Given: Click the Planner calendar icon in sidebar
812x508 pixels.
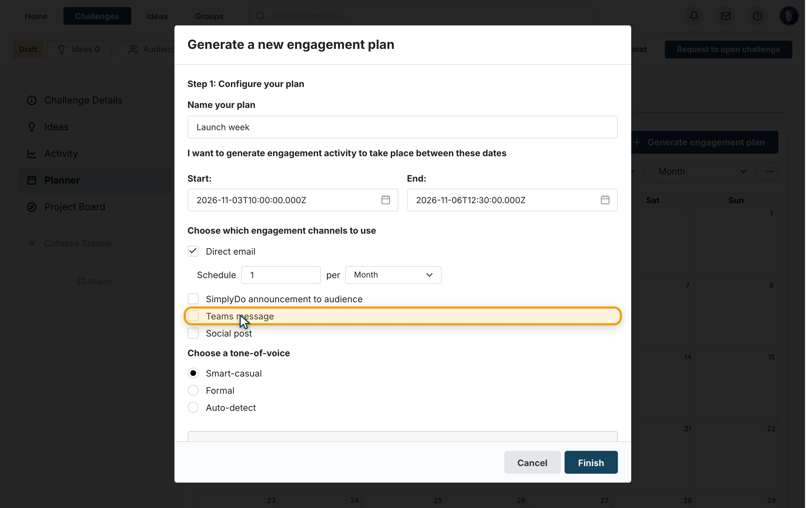Looking at the screenshot, I should (31, 180).
